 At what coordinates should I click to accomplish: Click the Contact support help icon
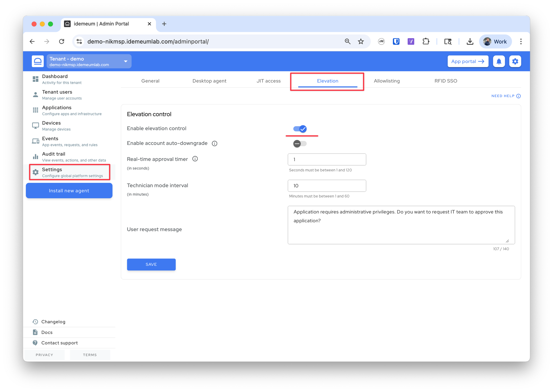[x=35, y=343]
